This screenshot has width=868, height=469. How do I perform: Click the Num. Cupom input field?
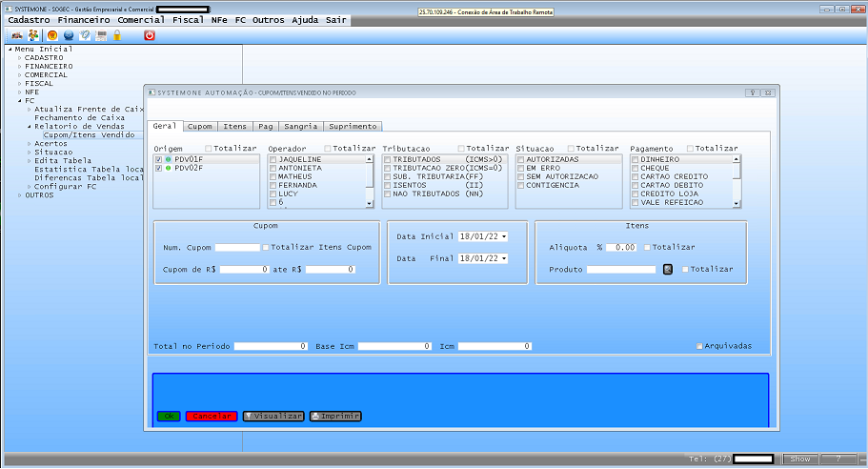[x=237, y=247]
